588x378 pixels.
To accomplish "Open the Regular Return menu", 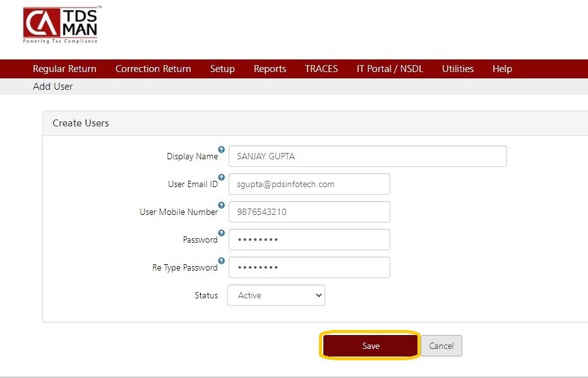I will tap(64, 69).
